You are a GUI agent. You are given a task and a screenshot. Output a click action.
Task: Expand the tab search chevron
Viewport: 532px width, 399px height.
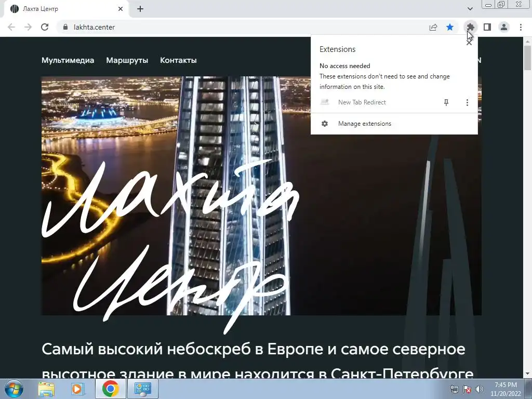coord(470,9)
